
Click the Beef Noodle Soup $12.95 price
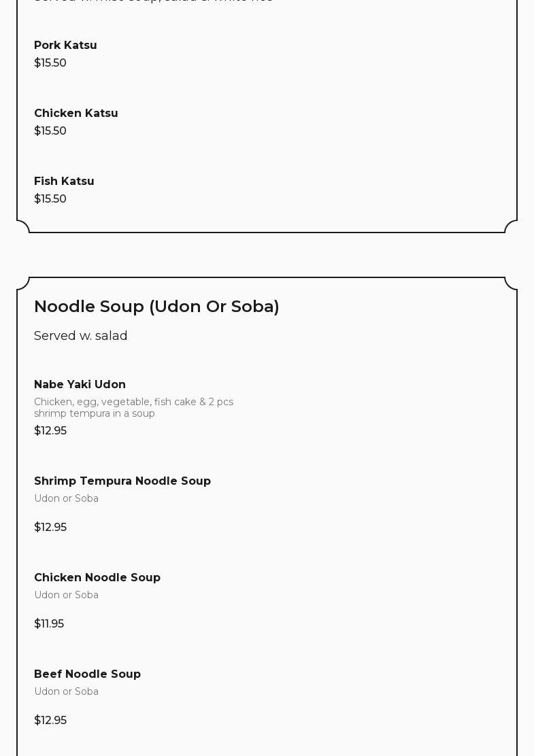[x=50, y=720]
